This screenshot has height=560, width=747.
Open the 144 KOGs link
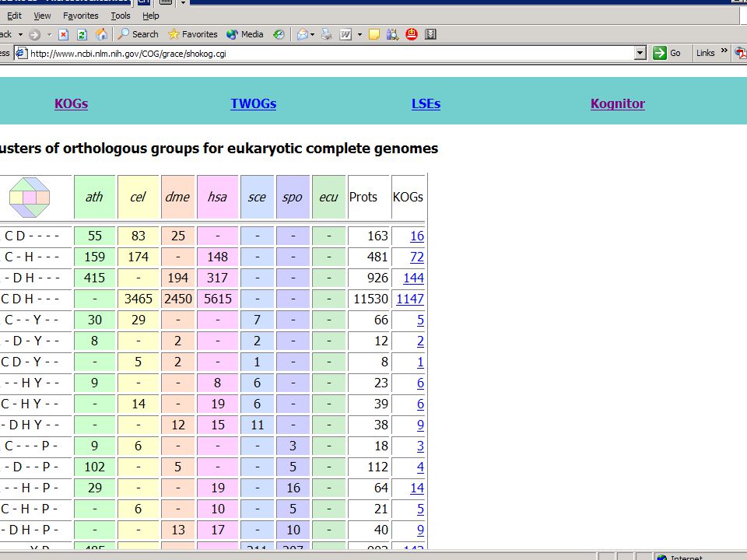tap(413, 278)
